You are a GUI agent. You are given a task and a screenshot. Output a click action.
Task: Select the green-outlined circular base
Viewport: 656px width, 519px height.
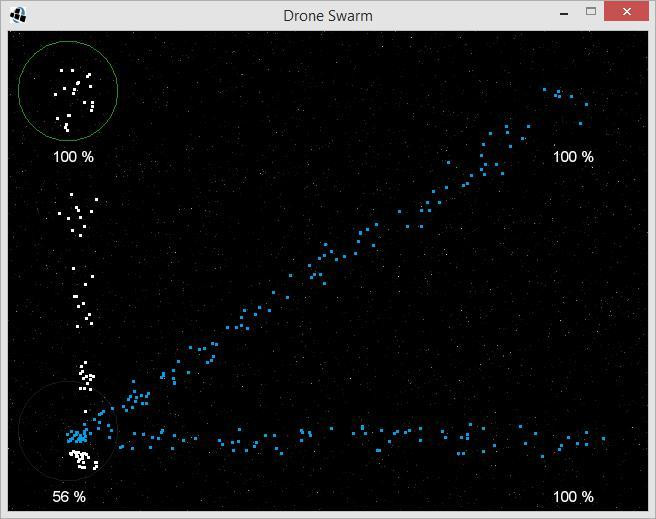click(x=68, y=90)
